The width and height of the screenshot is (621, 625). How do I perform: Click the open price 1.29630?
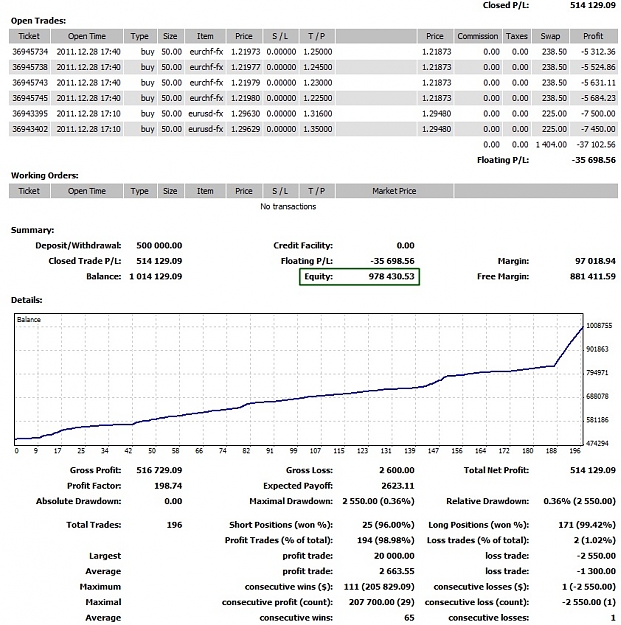[x=246, y=114]
